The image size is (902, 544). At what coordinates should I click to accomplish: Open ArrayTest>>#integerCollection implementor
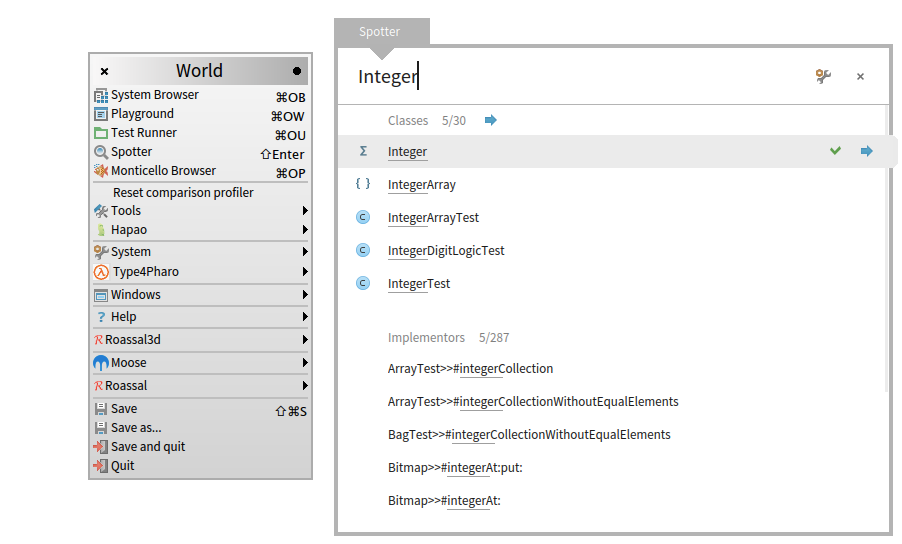click(x=470, y=369)
